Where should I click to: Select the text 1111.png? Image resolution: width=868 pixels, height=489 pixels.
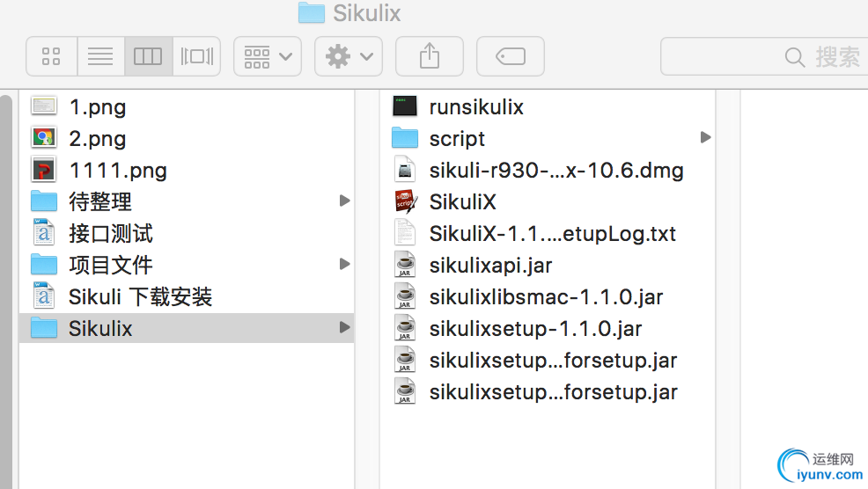[118, 171]
